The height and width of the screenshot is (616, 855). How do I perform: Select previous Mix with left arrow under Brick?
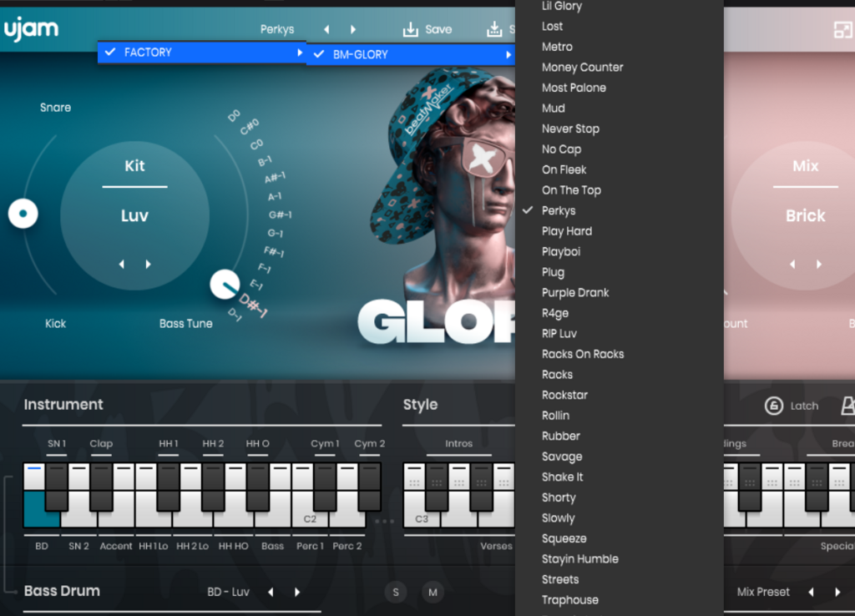pos(792,265)
